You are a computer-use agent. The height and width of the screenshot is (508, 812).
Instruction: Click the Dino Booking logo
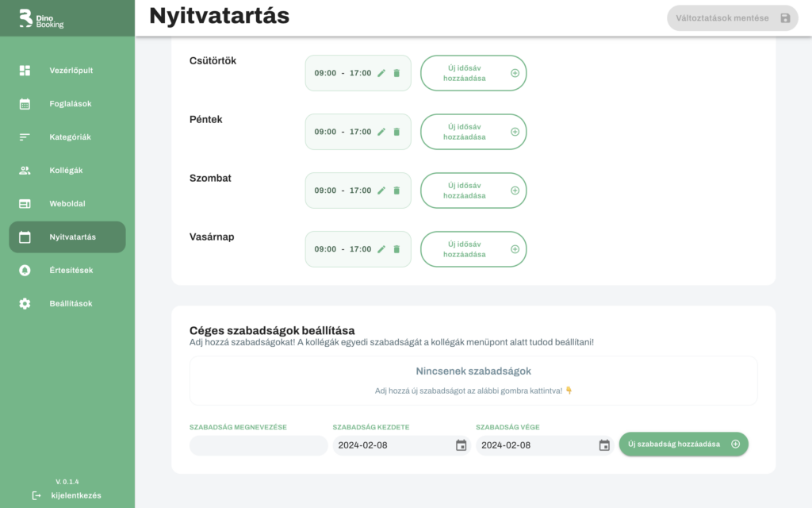[42, 19]
